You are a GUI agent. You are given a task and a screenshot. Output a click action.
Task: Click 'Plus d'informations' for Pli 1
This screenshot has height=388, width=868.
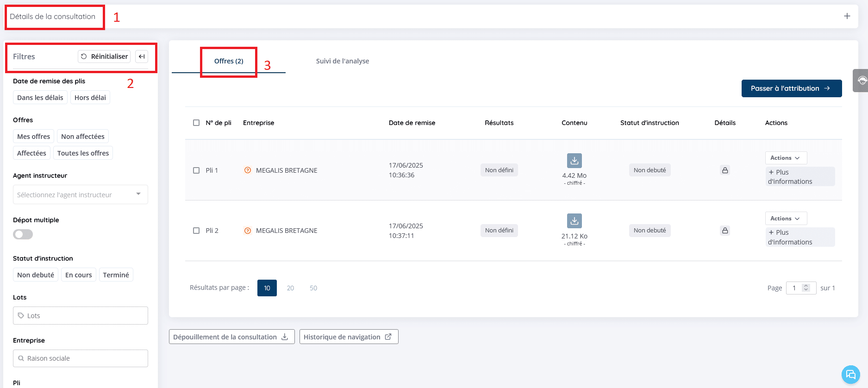(800, 177)
